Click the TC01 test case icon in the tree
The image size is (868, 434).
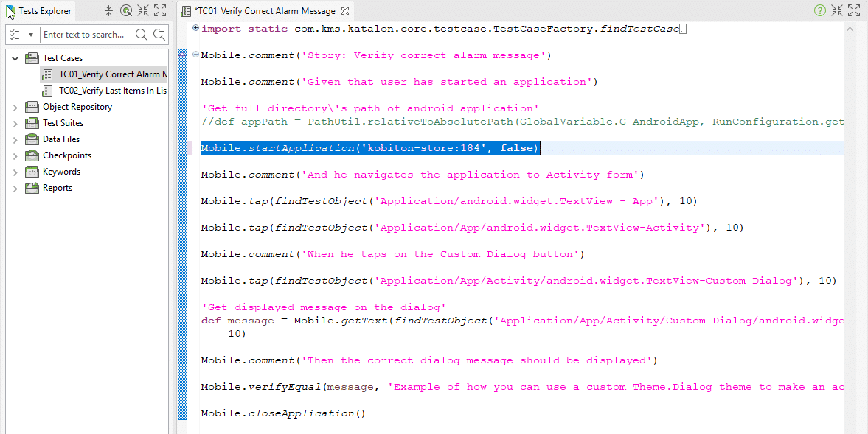point(48,74)
